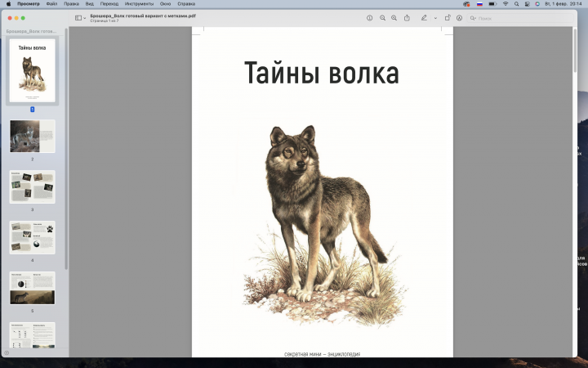Click the menu bar status icon with red dot

pos(466,4)
